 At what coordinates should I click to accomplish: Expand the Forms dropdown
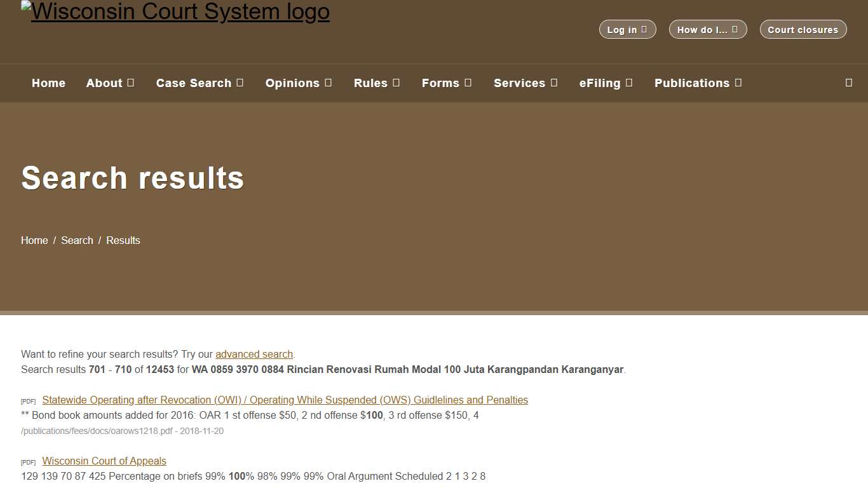point(446,83)
